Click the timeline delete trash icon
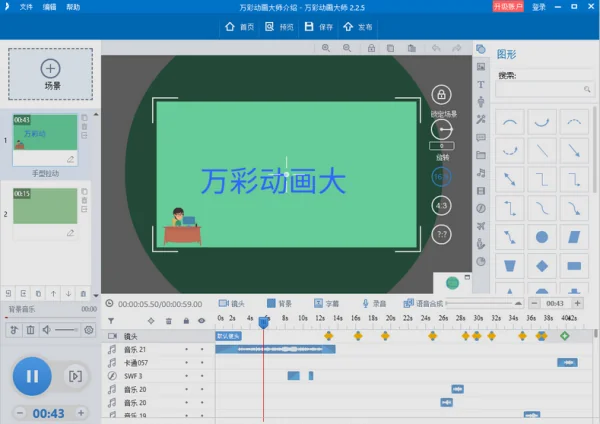The width and height of the screenshot is (600, 424). pyautogui.click(x=168, y=321)
